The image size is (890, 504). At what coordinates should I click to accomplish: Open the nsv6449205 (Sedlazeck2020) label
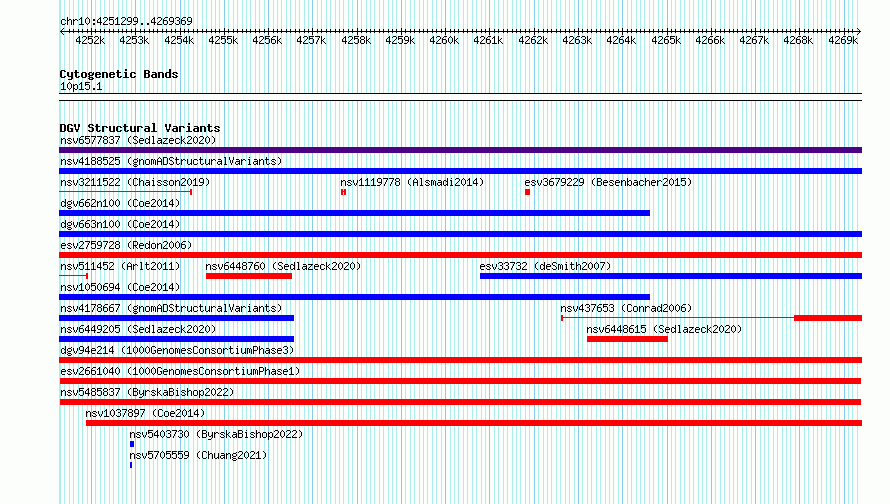pyautogui.click(x=138, y=329)
